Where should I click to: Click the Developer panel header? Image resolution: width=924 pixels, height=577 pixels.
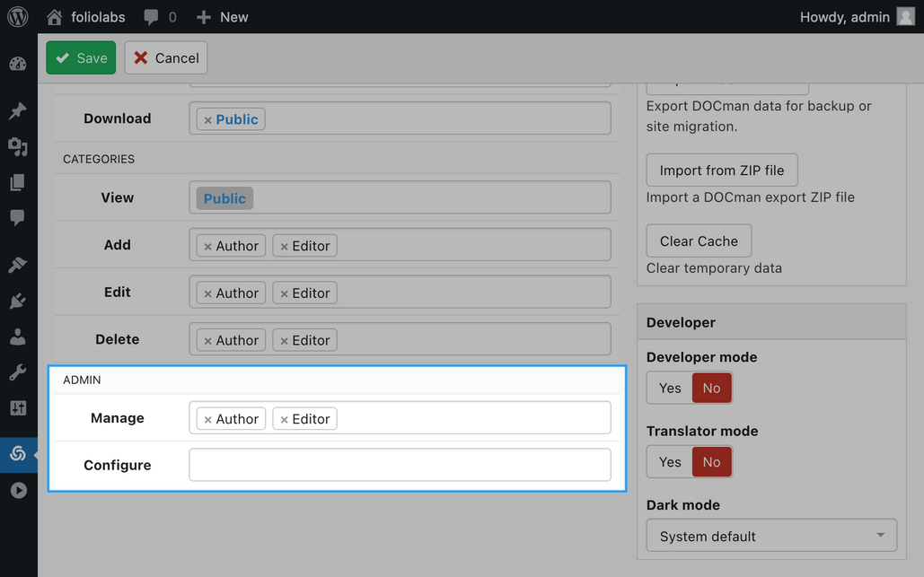pyautogui.click(x=771, y=322)
